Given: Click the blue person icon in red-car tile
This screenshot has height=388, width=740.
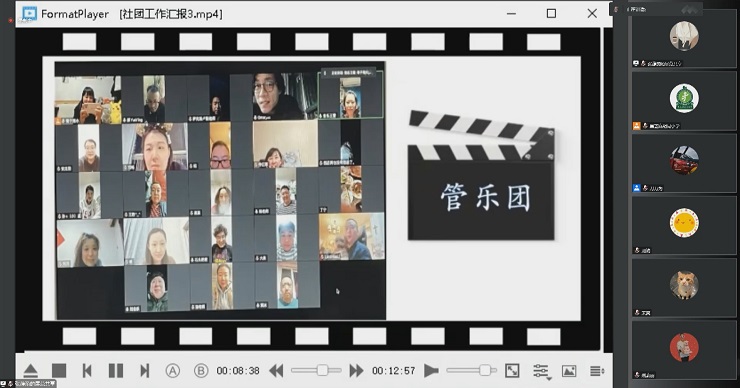Looking at the screenshot, I should [636, 188].
